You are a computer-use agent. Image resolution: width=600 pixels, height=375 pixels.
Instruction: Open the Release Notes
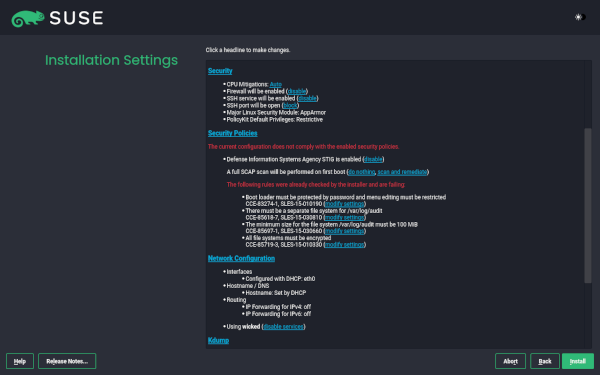pos(67,361)
